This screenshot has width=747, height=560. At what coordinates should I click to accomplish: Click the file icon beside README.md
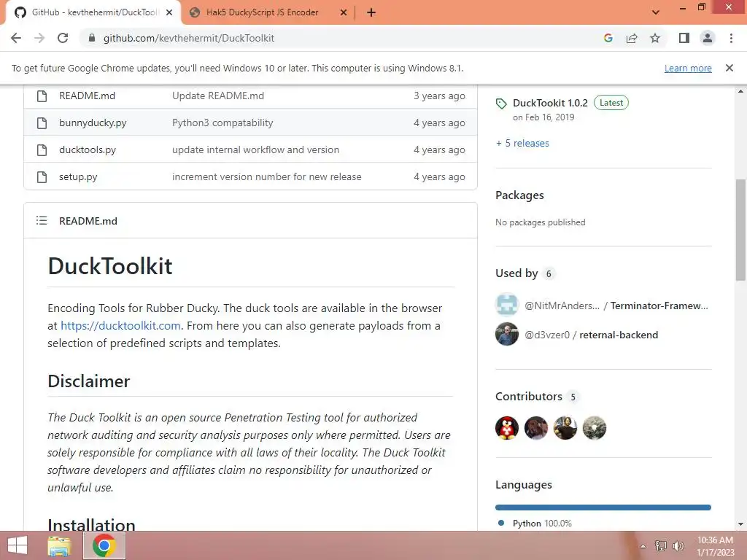[x=42, y=96]
